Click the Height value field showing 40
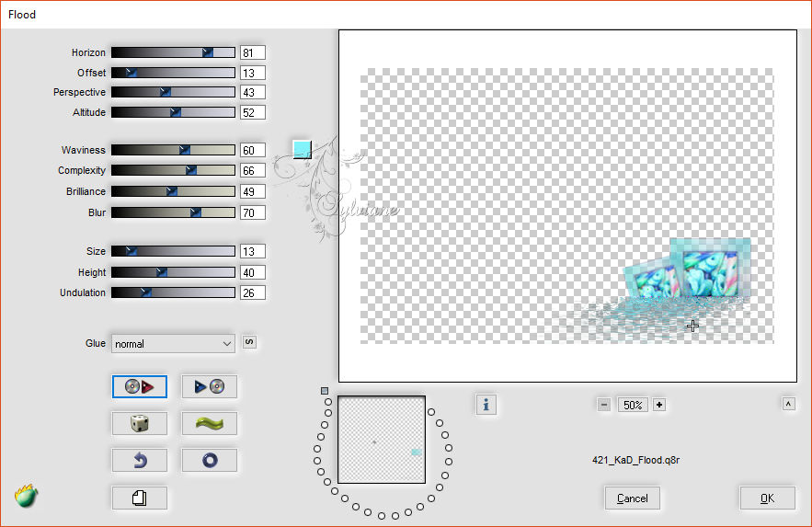This screenshot has width=812, height=527. coord(253,272)
